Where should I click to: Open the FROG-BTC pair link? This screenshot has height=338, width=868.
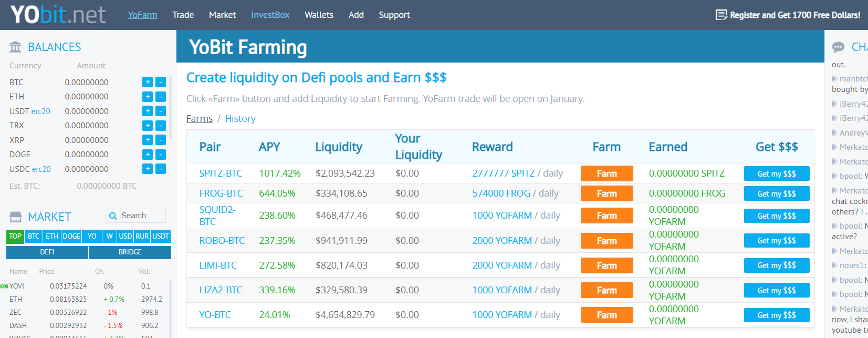221,193
